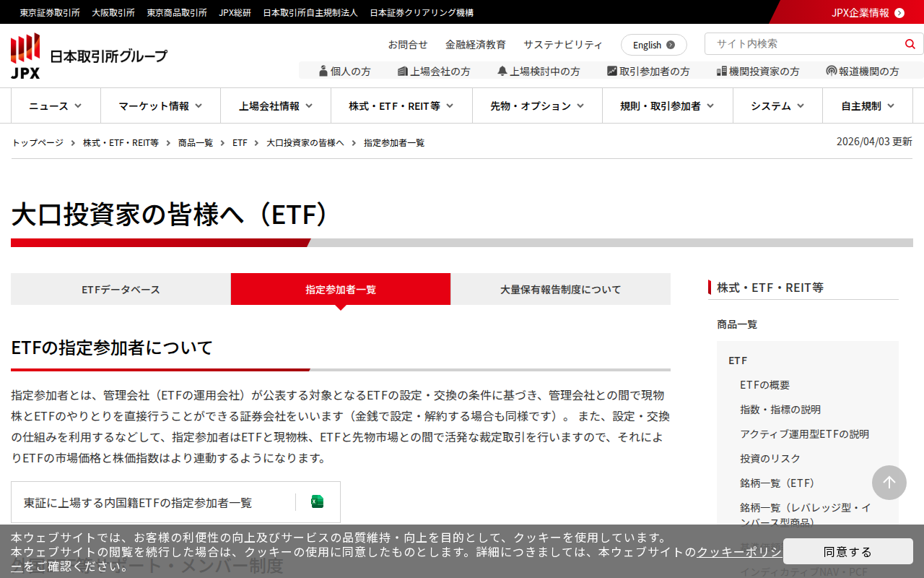Viewport: 924px width, 578px height.
Task: Open ETFの概要 in the sidebar
Action: [765, 385]
